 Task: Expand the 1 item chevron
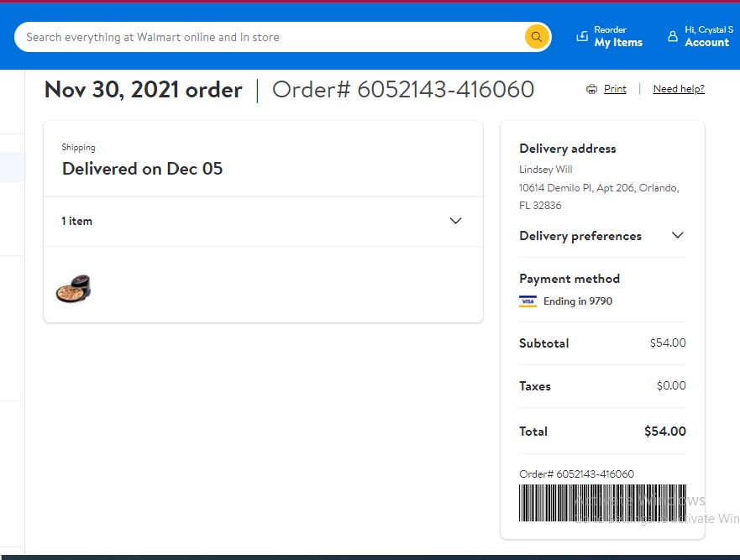(x=455, y=221)
